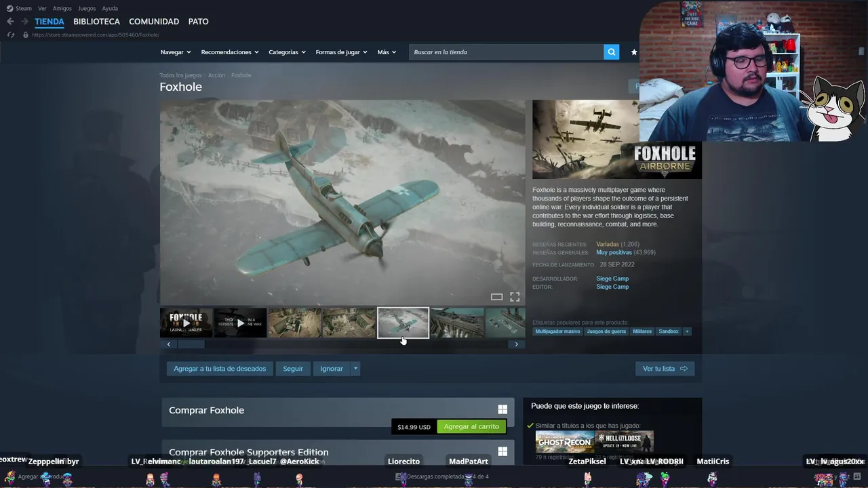The width and height of the screenshot is (868, 488).
Task: Click in the Buscar en la tienda field
Action: point(506,52)
